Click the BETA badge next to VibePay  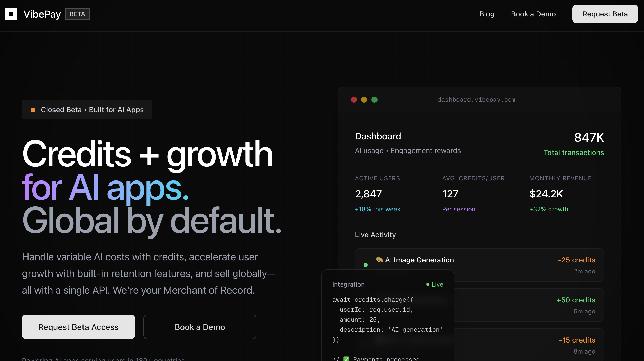pos(77,14)
